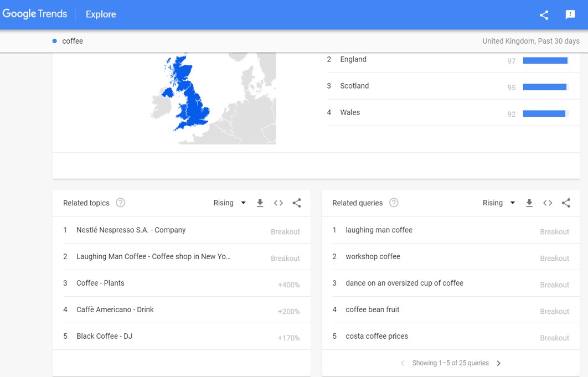Click the 'Showing 1–5 of 25 queries' text

pos(450,363)
